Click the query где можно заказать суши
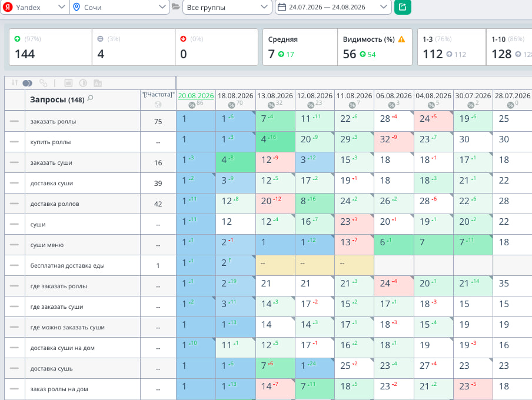The height and width of the screenshot is (400, 532). click(x=68, y=328)
